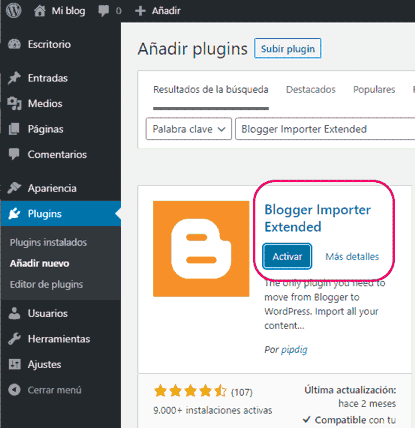Viewport: 415px width, 428px height.
Task: Open the pipdig author link
Action: tap(294, 349)
